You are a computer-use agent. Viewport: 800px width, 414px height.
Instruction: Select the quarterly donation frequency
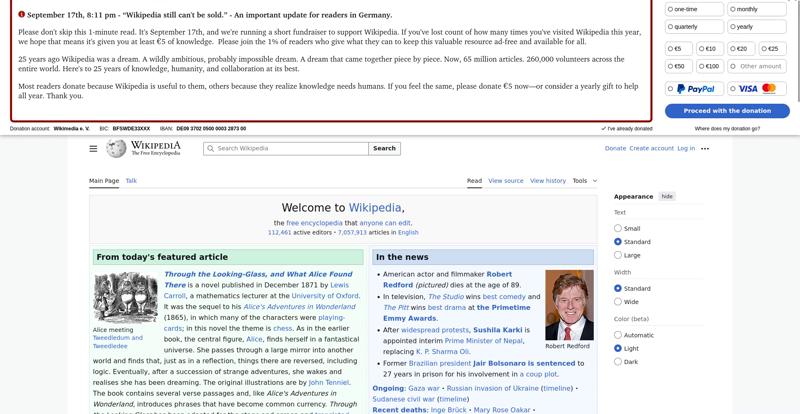click(694, 27)
